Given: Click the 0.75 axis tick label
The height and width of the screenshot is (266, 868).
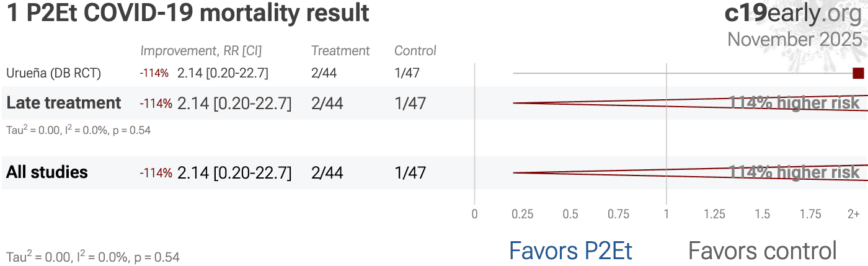Looking at the screenshot, I should click(x=619, y=215).
